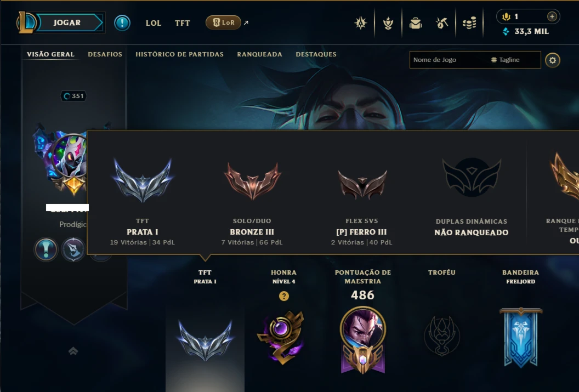579x392 pixels.
Task: Launch Legends of Runeterra via LoR button
Action: point(223,23)
